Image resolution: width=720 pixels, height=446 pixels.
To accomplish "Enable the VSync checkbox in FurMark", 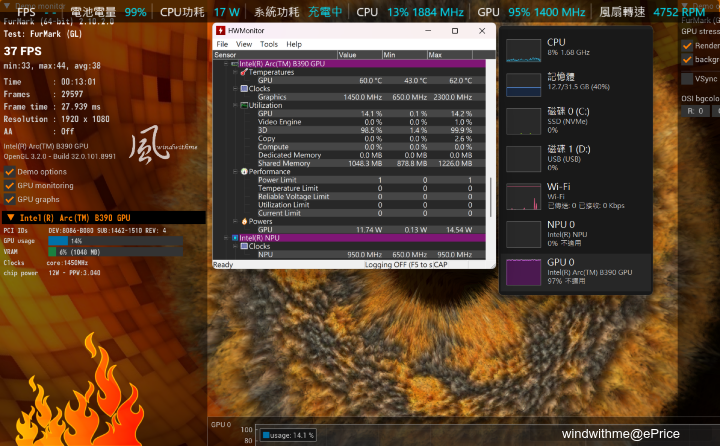I will coord(687,79).
